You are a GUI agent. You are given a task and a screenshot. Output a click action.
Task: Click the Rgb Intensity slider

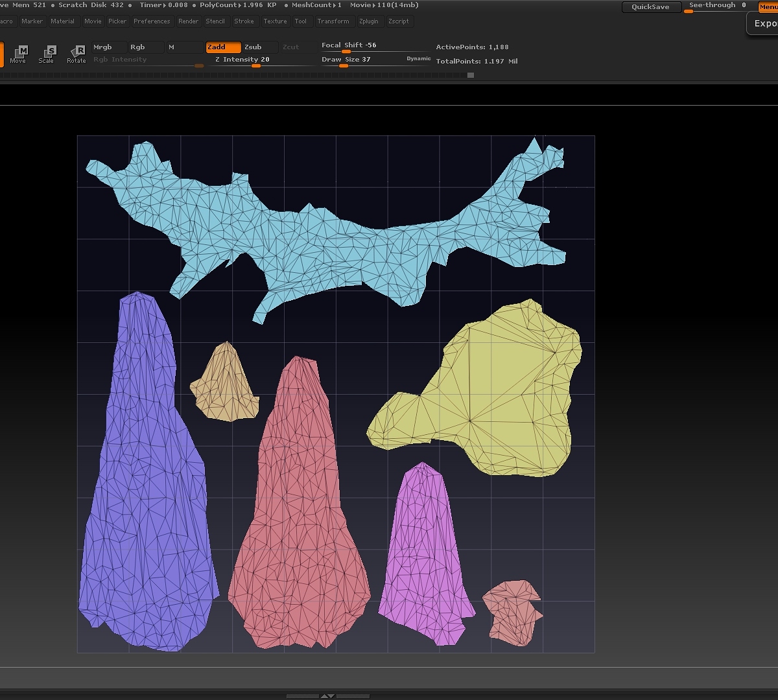click(x=148, y=61)
